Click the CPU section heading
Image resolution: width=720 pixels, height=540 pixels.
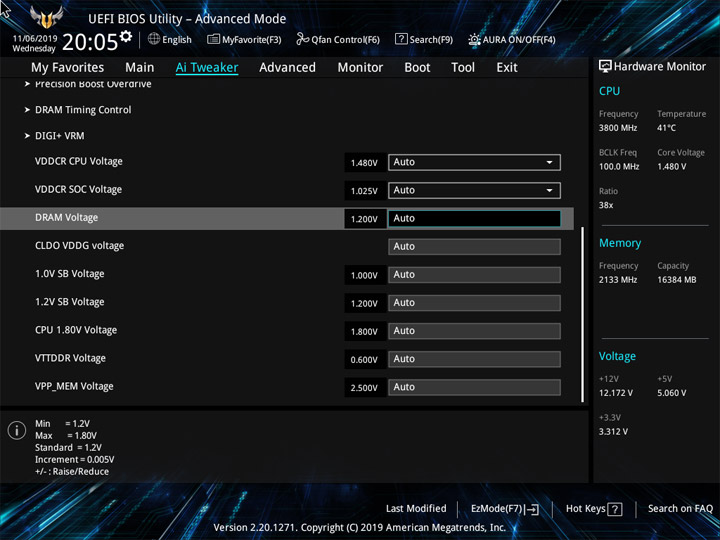click(609, 91)
